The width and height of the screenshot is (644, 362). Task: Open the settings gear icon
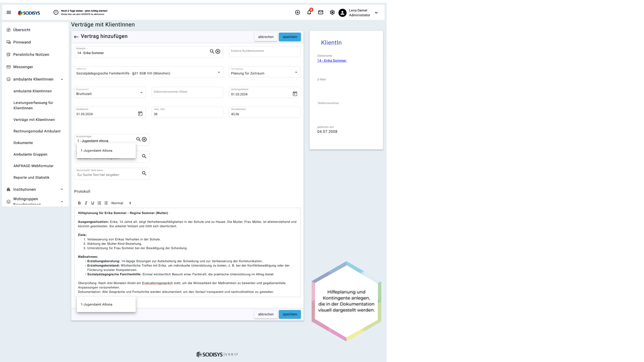coord(332,12)
